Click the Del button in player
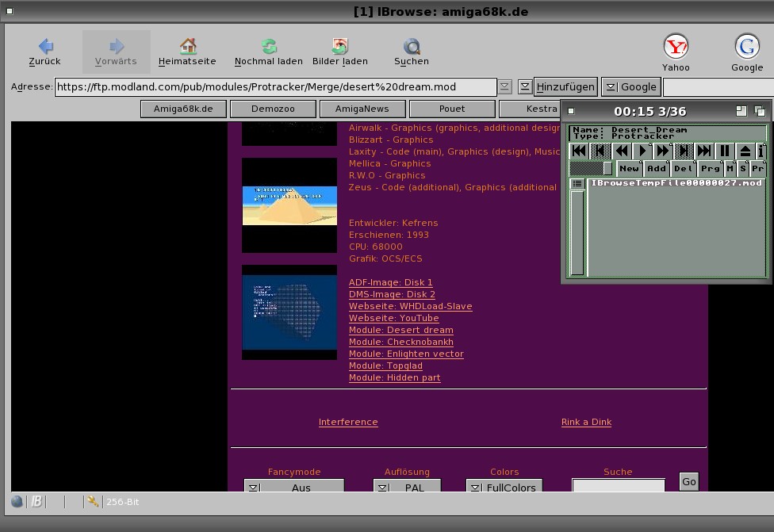Viewport: 774px width, 532px height. [x=683, y=168]
